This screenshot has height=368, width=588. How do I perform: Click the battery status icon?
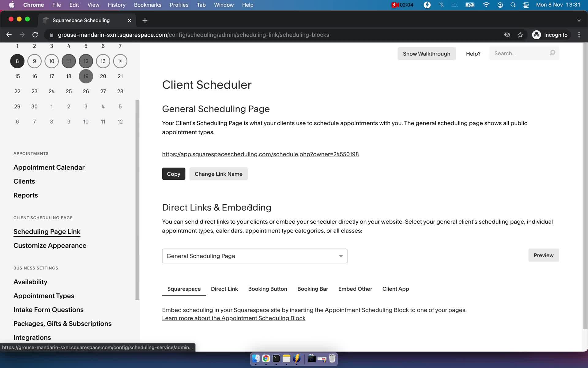[470, 5]
